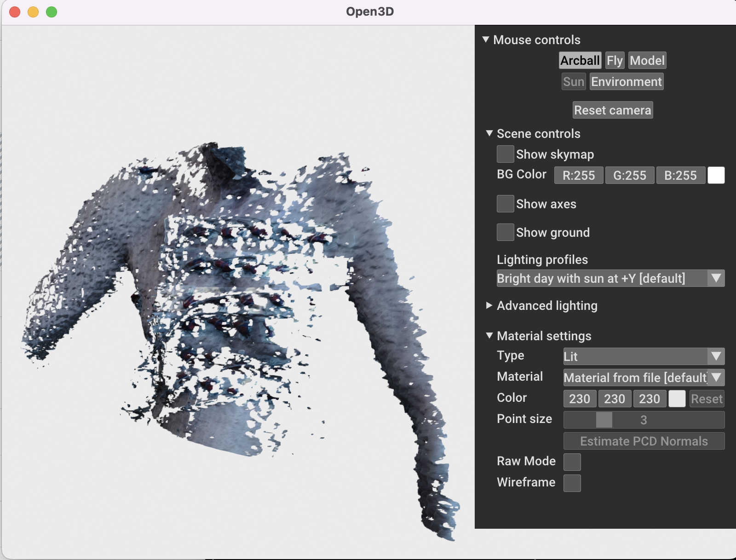Toggle Show axes on

pyautogui.click(x=505, y=204)
